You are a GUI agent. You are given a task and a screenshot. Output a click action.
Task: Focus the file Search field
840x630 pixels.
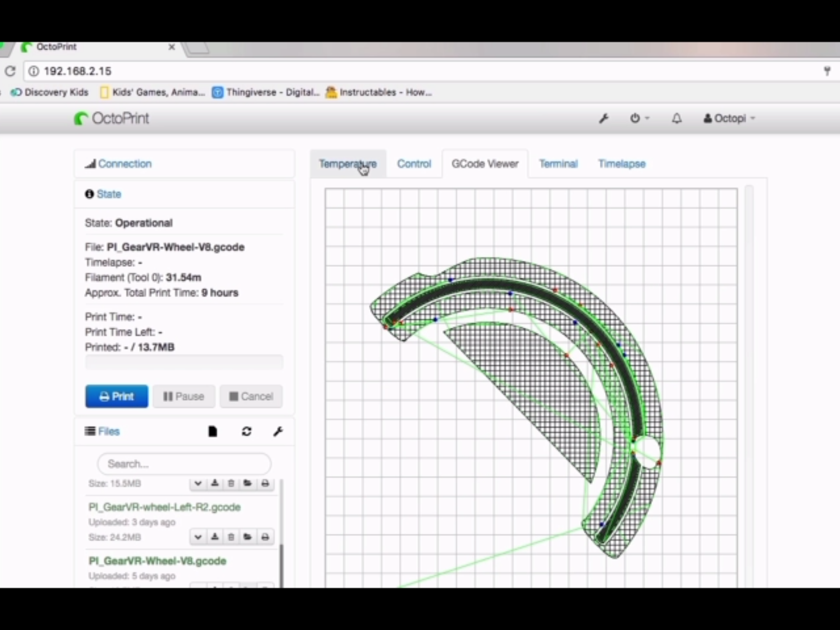pyautogui.click(x=184, y=464)
